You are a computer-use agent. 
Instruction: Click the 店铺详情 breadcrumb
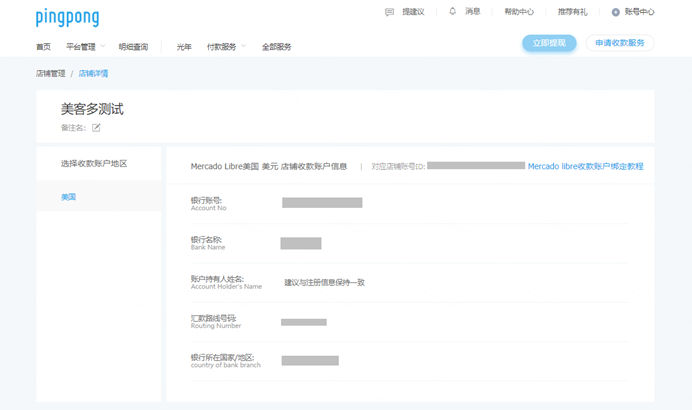pyautogui.click(x=93, y=74)
